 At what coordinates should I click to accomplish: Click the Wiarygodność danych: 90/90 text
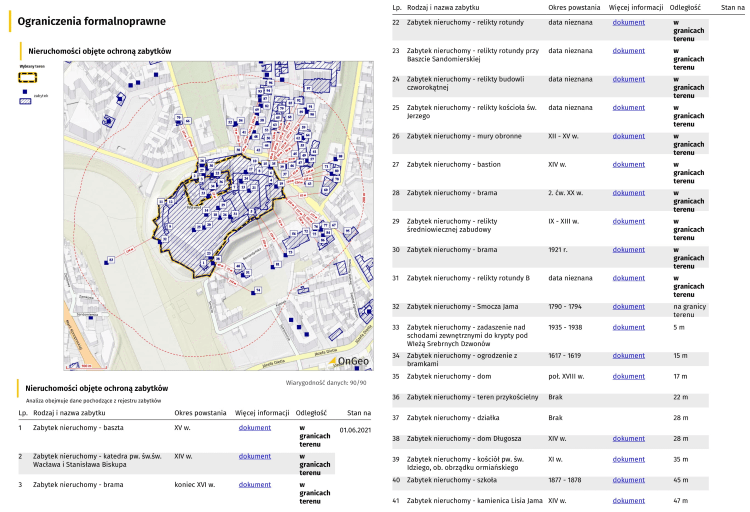[326, 383]
